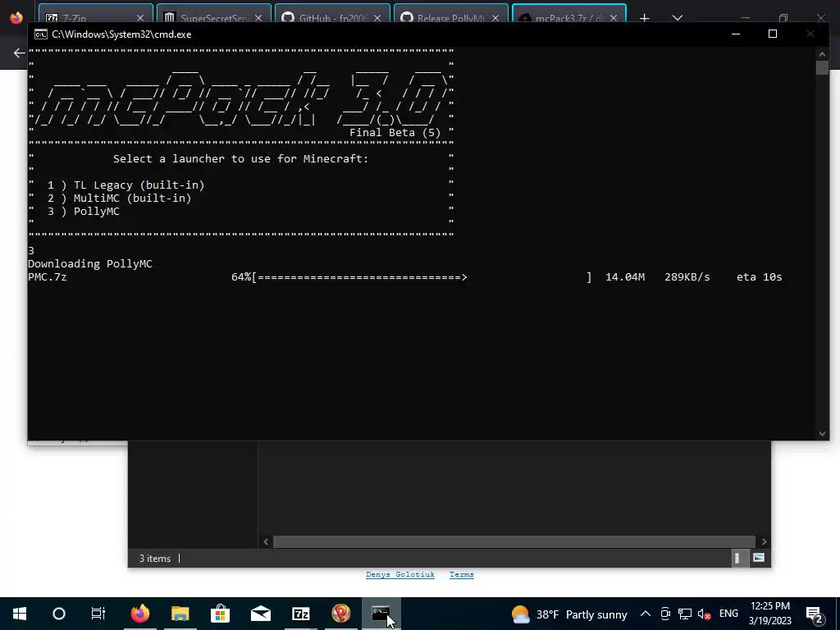
Task: Open the clock showing 12:25 PM
Action: click(x=769, y=614)
